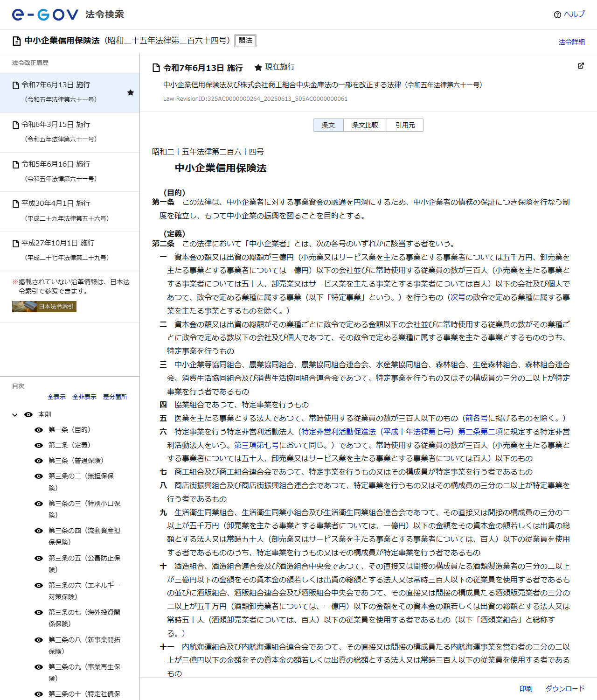The height and width of the screenshot is (700, 597).
Task: Click document icon of 平成27年10月1日 施行
Action: coord(16,243)
